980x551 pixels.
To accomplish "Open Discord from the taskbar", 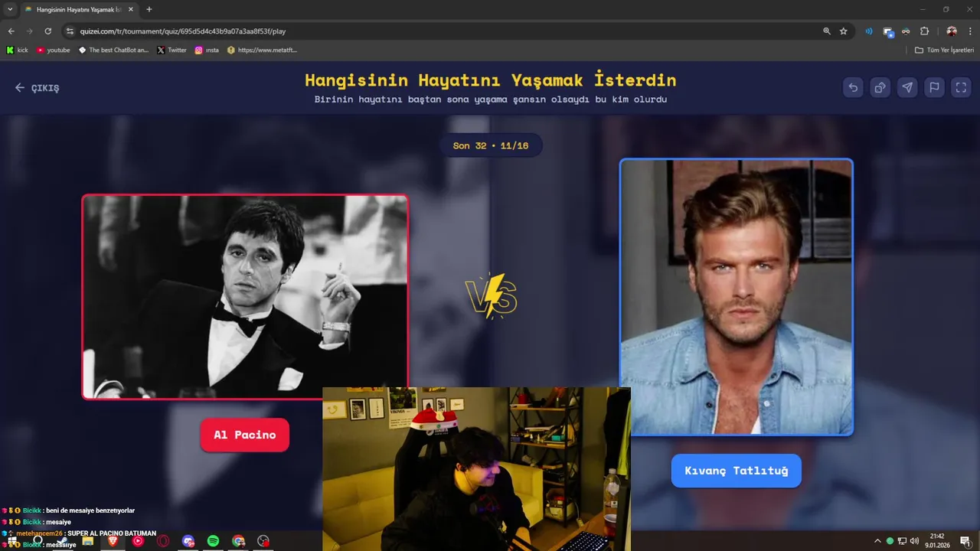I will tap(188, 541).
